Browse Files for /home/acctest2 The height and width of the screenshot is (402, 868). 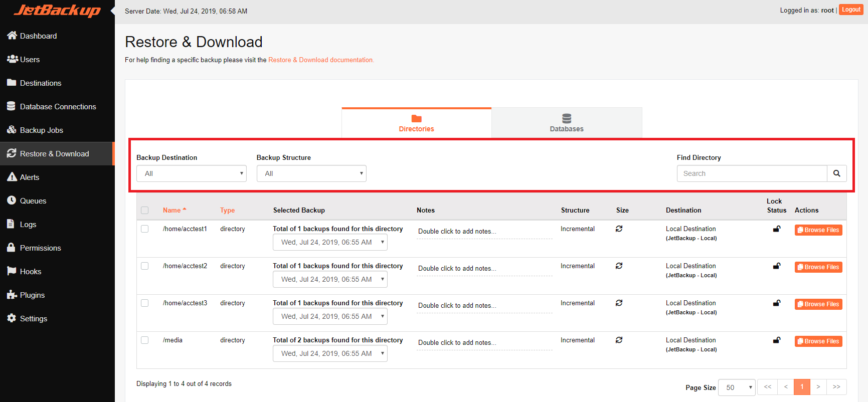tap(818, 267)
